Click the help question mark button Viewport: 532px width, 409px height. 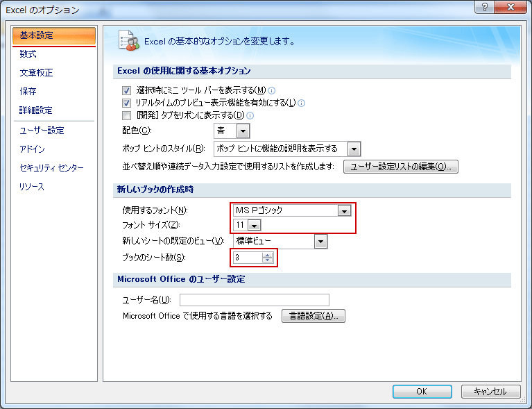pos(485,7)
